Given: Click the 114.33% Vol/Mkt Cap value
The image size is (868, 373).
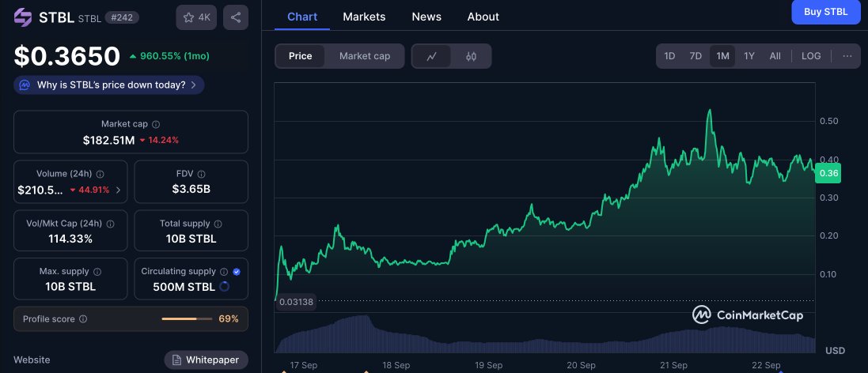Looking at the screenshot, I should (x=70, y=239).
